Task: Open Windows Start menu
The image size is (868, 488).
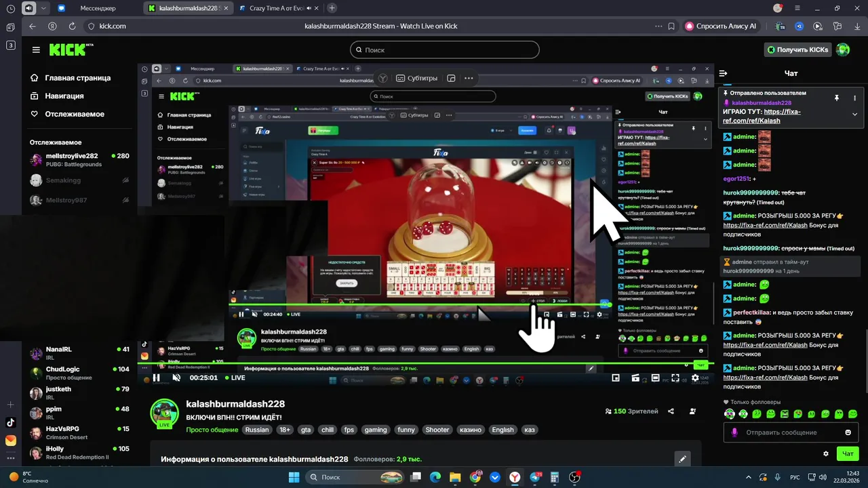Action: (294, 477)
